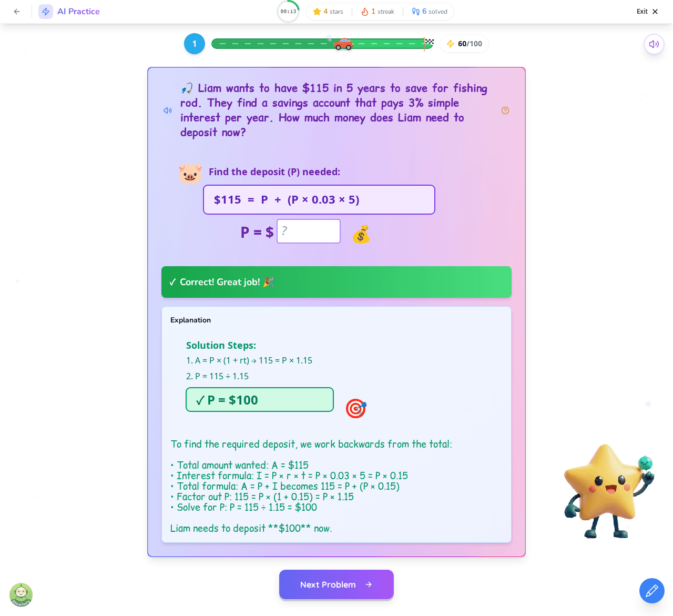
Task: Open the pencil scratchpad button
Action: tap(652, 591)
